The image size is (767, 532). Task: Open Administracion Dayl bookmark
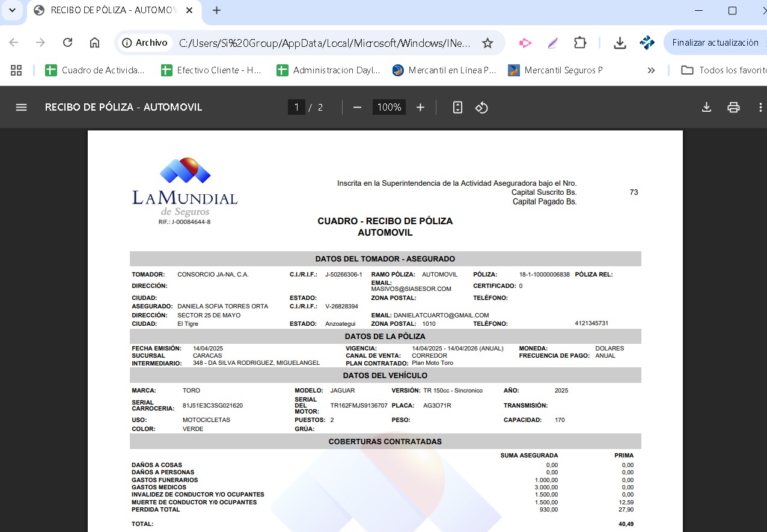point(328,70)
